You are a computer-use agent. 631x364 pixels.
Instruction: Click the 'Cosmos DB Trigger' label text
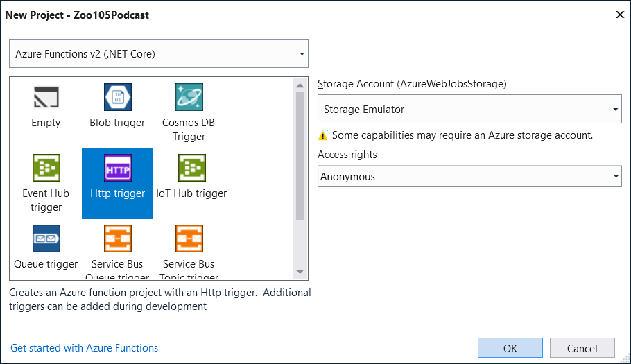click(189, 130)
